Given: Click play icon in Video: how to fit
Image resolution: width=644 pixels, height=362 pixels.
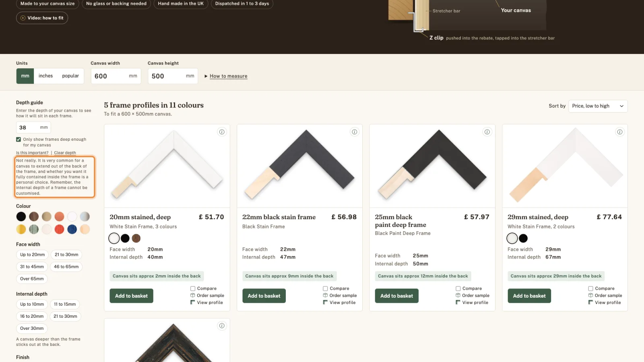Looking at the screenshot, I should click(x=23, y=18).
